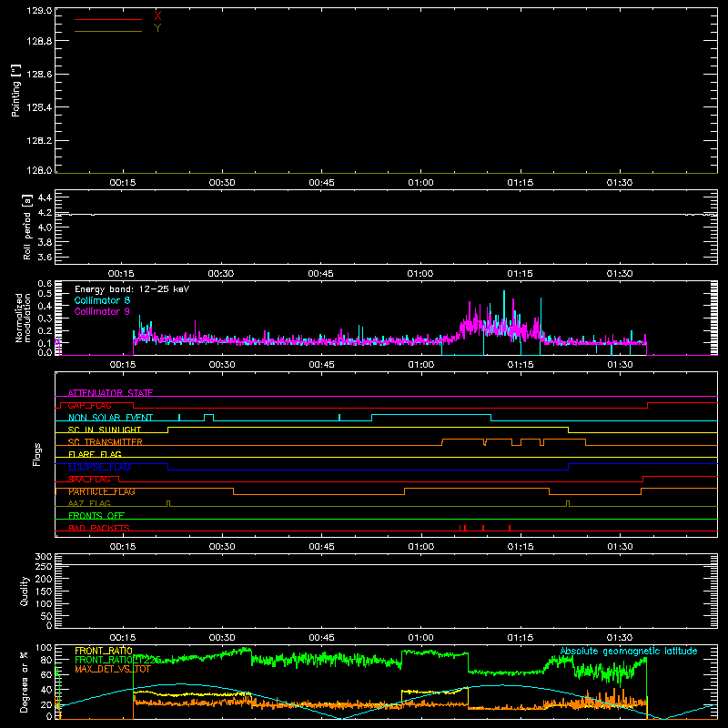Click the 128.6 tick on Pointing axis

tap(39, 75)
